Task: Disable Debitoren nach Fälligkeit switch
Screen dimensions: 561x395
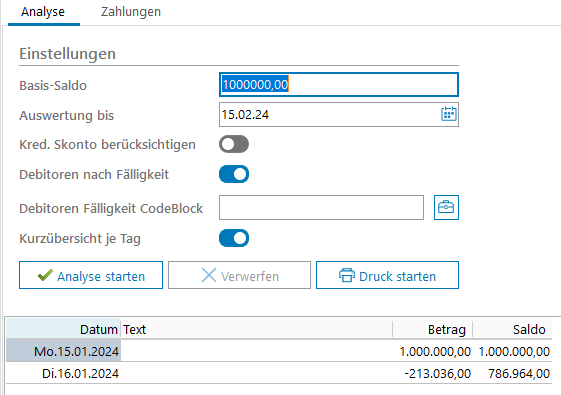Action: pos(234,174)
